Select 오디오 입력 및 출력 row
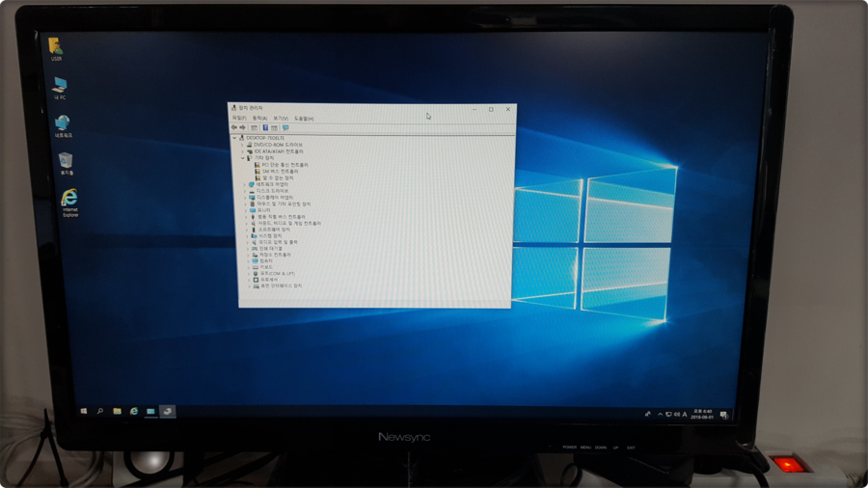Viewport: 868px width, 488px height. [x=274, y=242]
